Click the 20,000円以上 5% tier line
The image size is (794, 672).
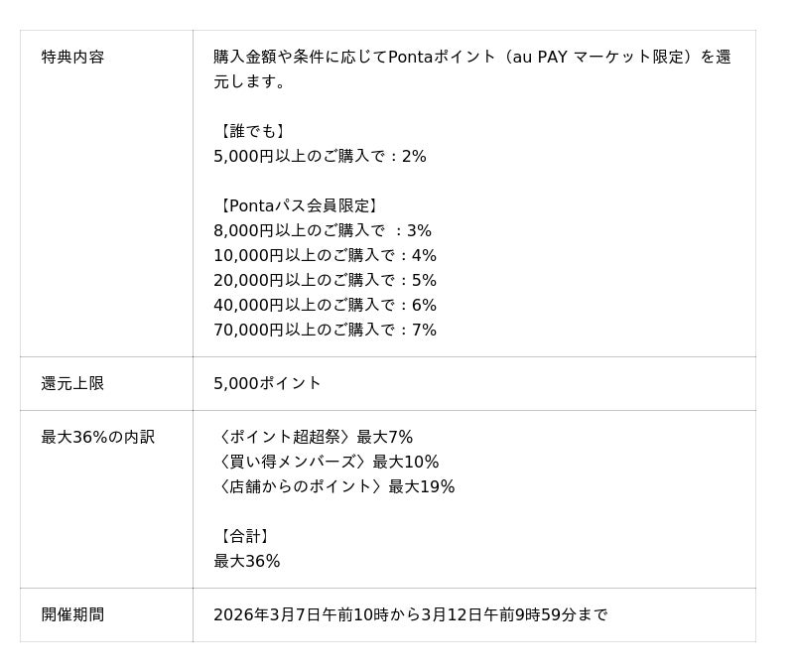[325, 280]
